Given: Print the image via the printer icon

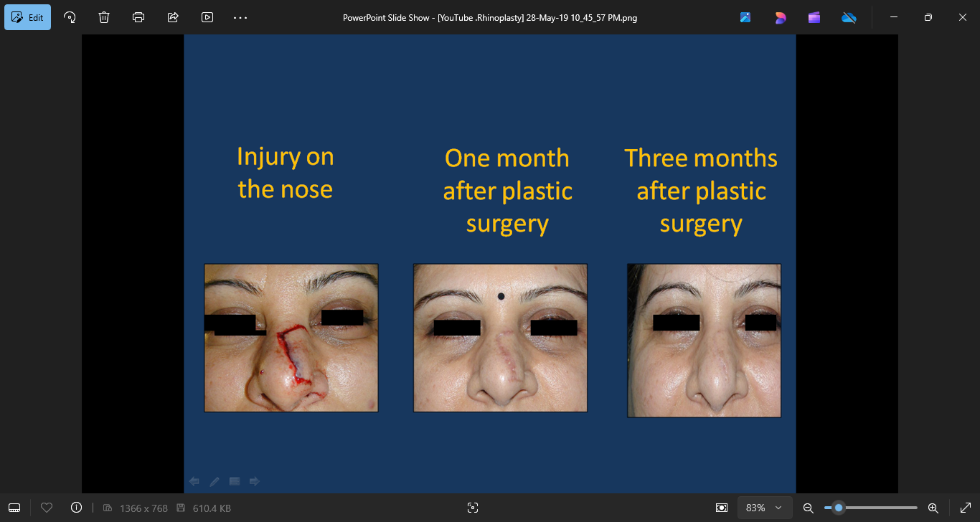Looking at the screenshot, I should coord(138,17).
